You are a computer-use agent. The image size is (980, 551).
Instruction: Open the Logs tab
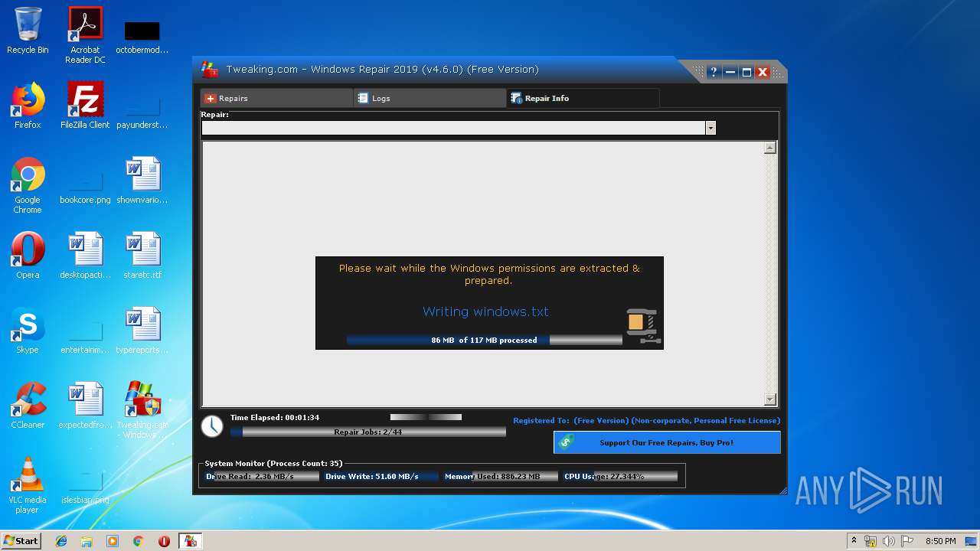(430, 98)
